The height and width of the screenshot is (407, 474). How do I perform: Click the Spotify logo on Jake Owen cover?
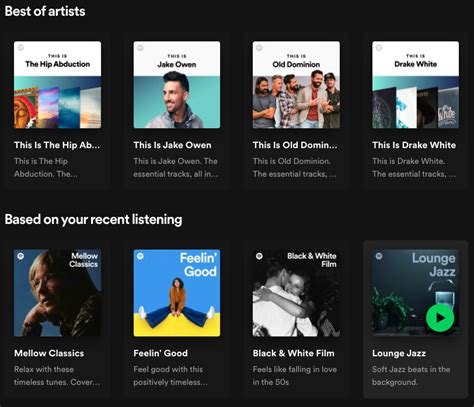140,48
